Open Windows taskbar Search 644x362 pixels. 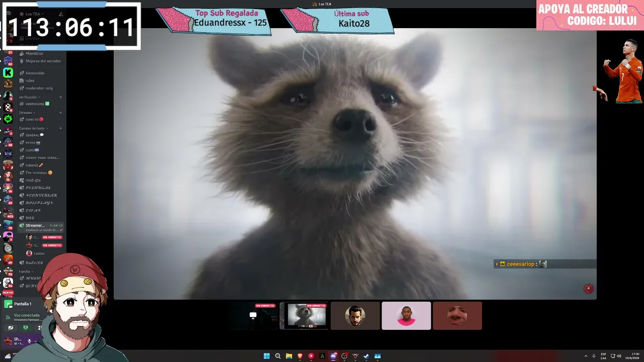(278, 356)
